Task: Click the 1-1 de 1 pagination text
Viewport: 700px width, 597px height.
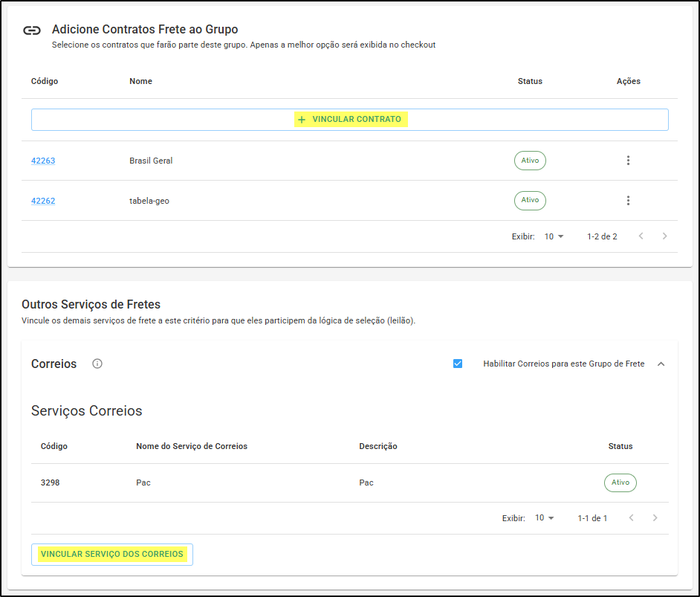Action: click(592, 518)
